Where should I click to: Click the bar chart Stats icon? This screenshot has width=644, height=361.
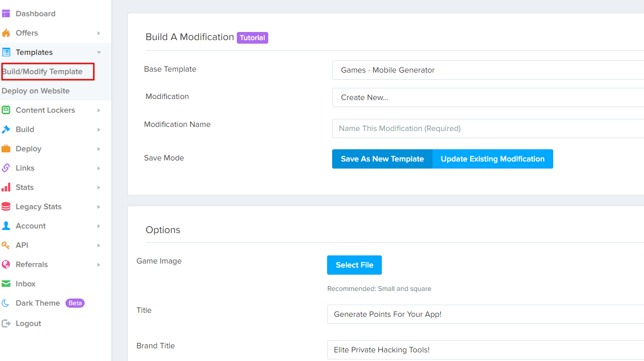click(6, 187)
